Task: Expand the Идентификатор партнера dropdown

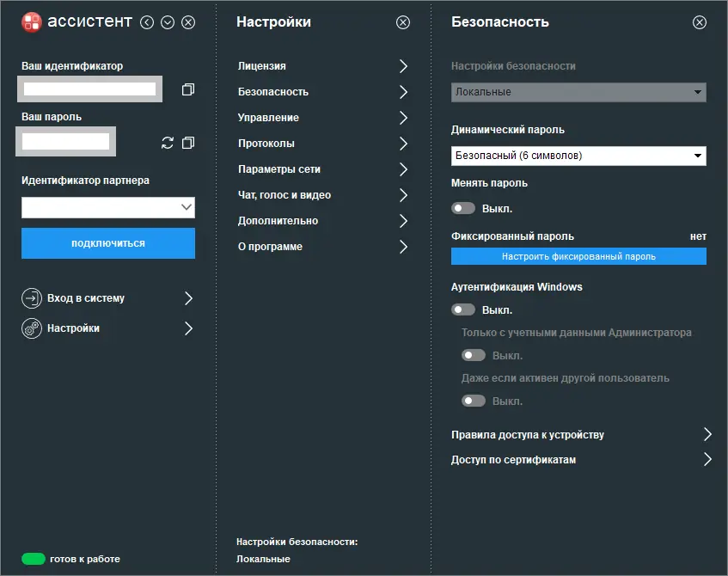Action: (187, 207)
